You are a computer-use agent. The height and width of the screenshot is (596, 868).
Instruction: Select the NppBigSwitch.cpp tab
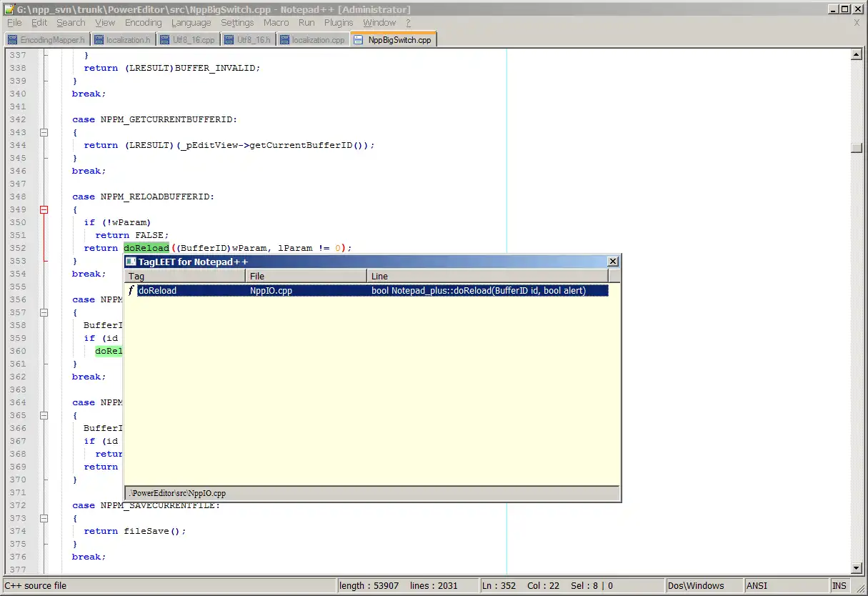click(x=394, y=39)
